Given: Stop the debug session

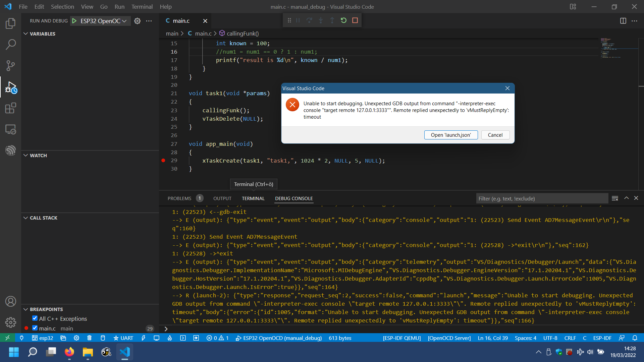Looking at the screenshot, I should 355,20.
